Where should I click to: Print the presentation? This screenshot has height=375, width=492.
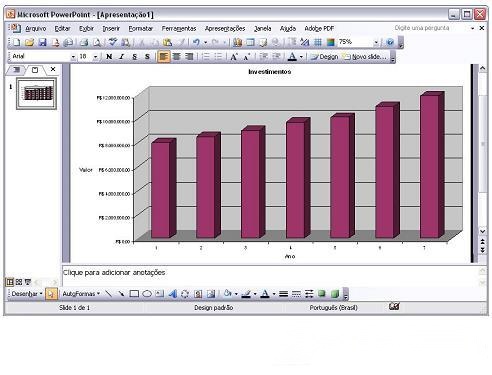click(84, 42)
